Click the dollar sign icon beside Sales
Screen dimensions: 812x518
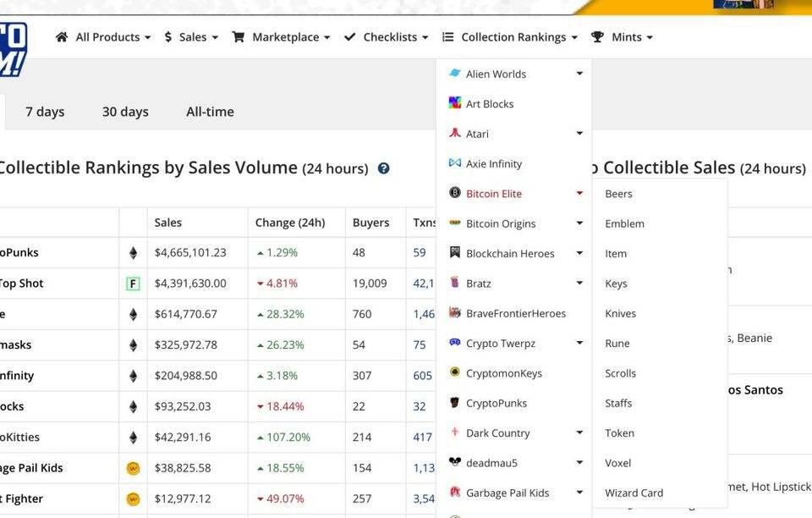(167, 36)
